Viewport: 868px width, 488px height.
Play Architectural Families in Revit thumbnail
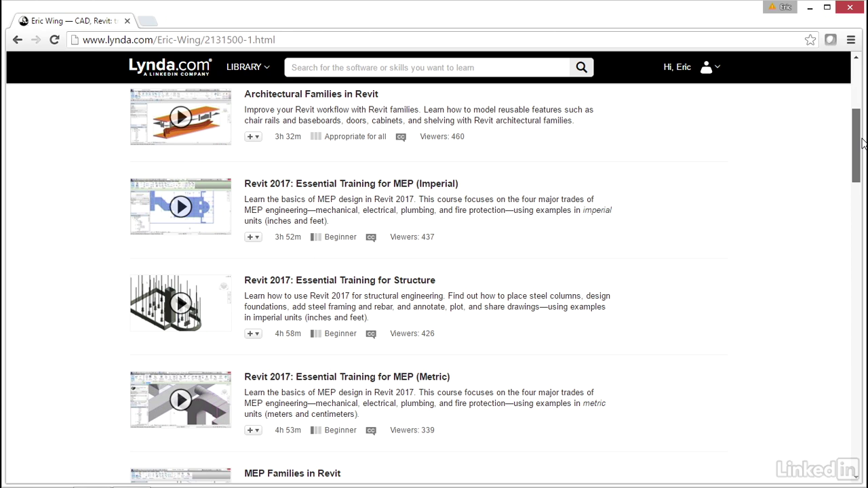tap(180, 117)
